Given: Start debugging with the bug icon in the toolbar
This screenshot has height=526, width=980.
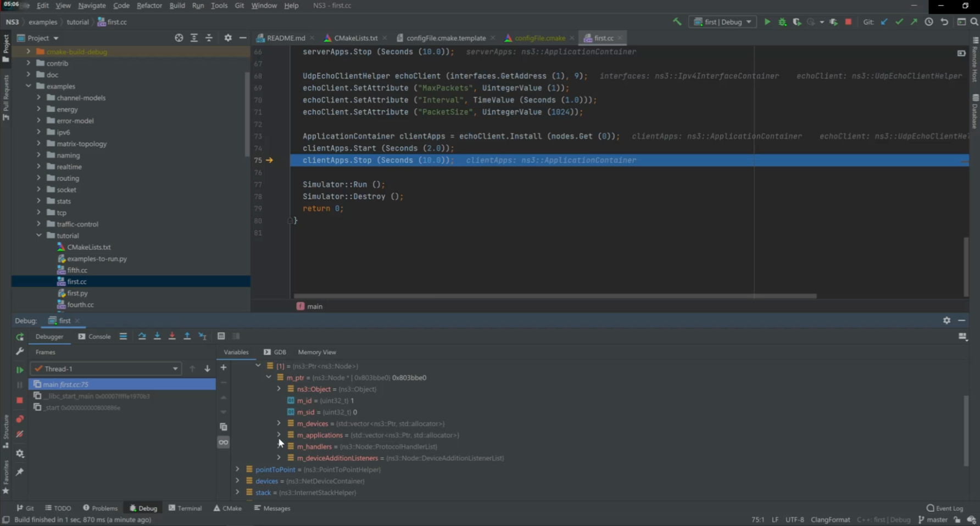Looking at the screenshot, I should pos(782,22).
